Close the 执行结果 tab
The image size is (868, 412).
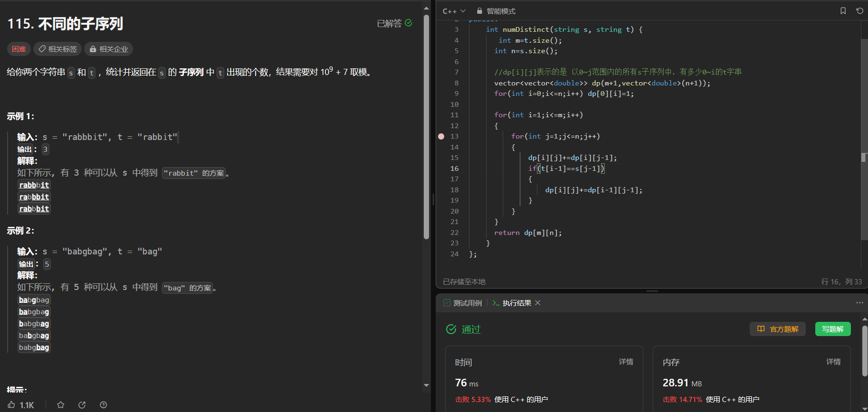[x=538, y=303]
